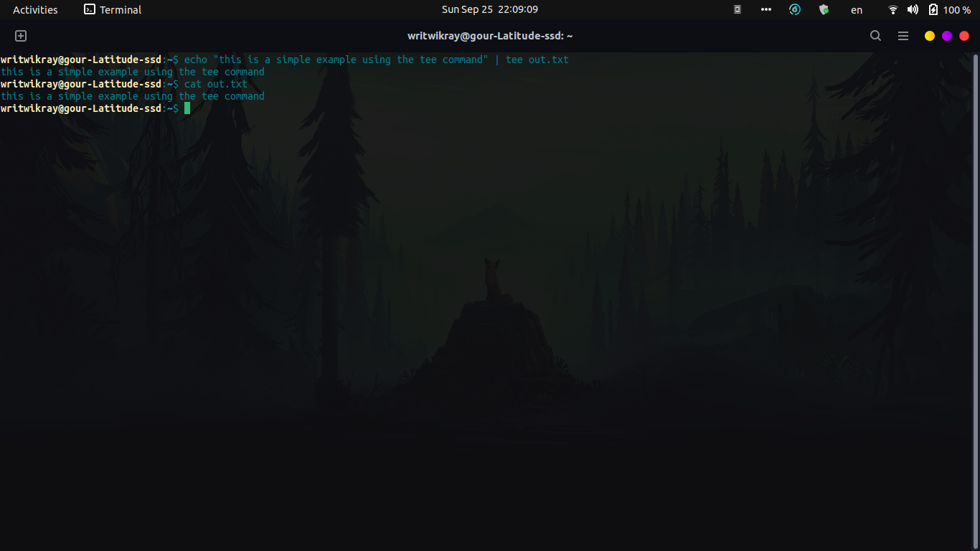This screenshot has height=551, width=980.
Task: Click the Wi-Fi icon in the system tray
Action: pyautogui.click(x=892, y=9)
